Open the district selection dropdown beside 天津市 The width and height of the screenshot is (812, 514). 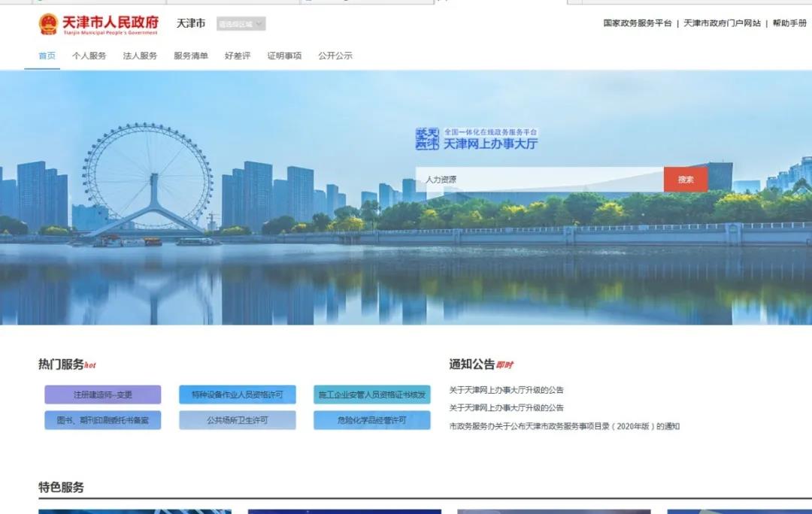click(x=241, y=24)
